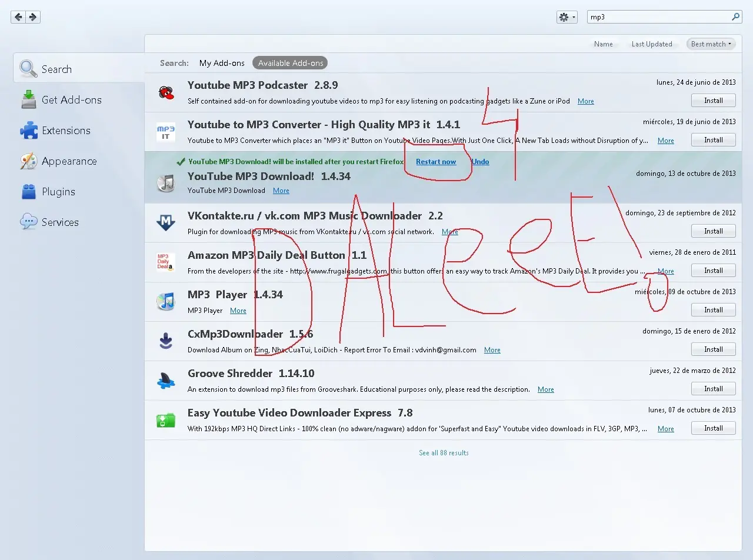Open the Search category in sidebar
753x560 pixels.
pyautogui.click(x=79, y=69)
